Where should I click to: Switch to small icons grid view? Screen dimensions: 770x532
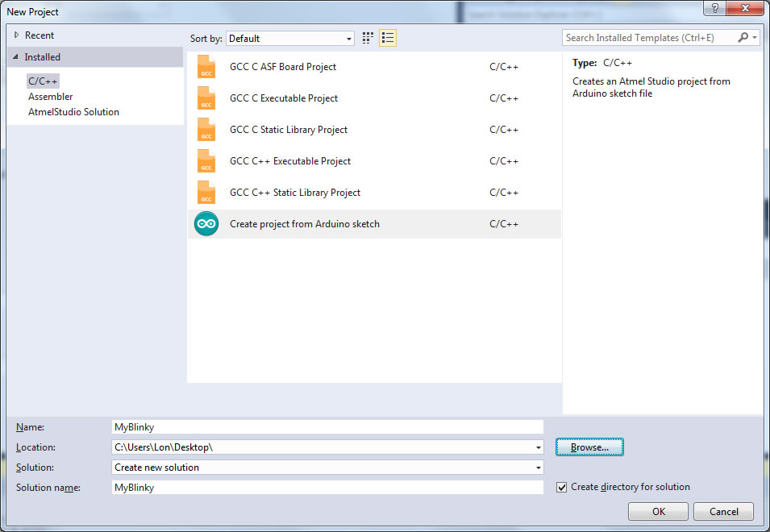pyautogui.click(x=368, y=38)
